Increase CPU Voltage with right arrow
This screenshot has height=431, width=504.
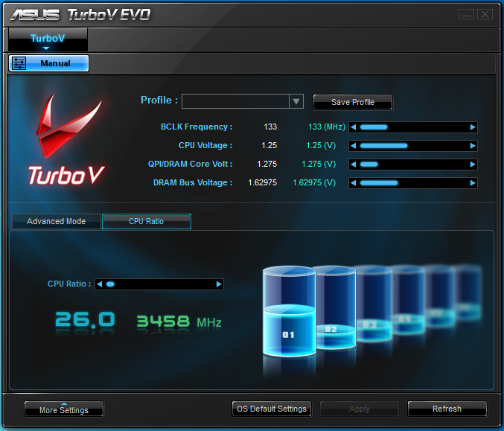(x=473, y=146)
